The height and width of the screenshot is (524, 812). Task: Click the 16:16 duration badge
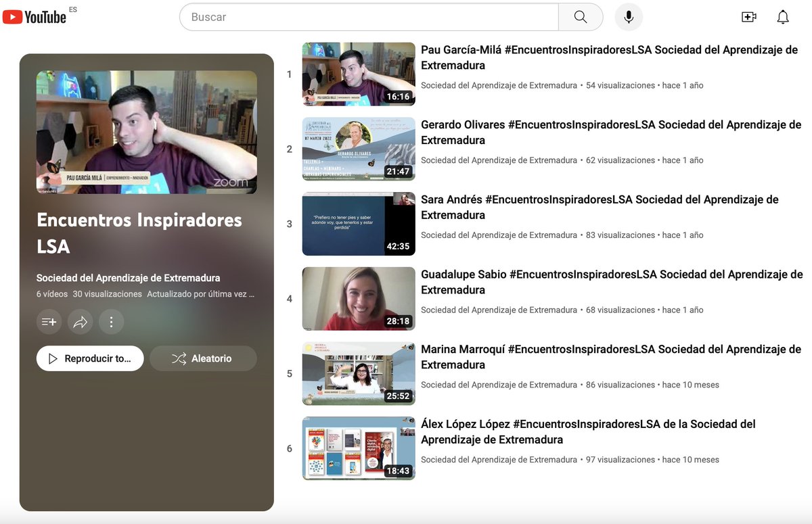pos(398,97)
